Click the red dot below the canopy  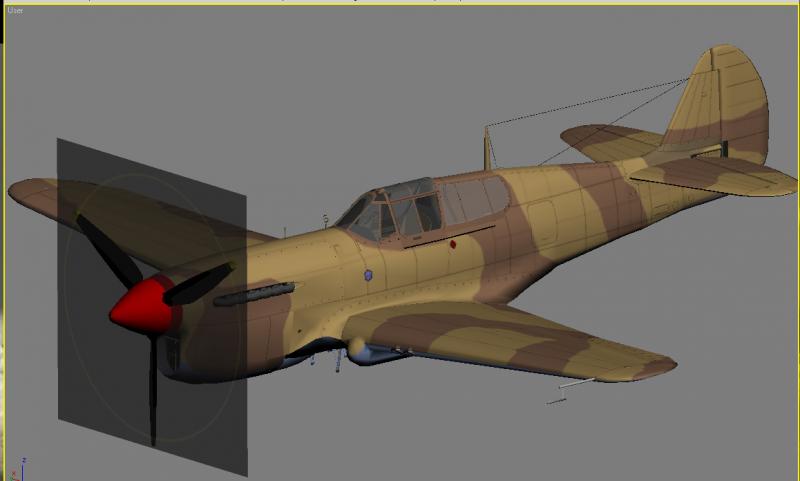tap(452, 245)
